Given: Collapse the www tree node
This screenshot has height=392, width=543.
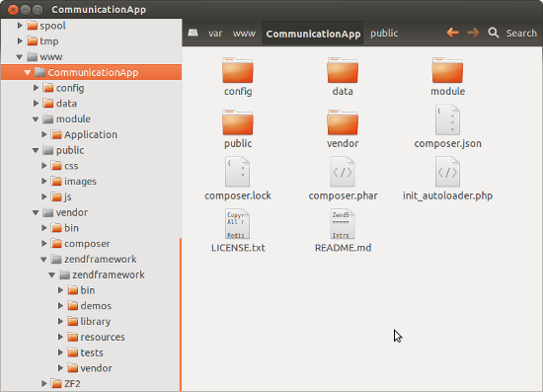Looking at the screenshot, I should [x=20, y=57].
